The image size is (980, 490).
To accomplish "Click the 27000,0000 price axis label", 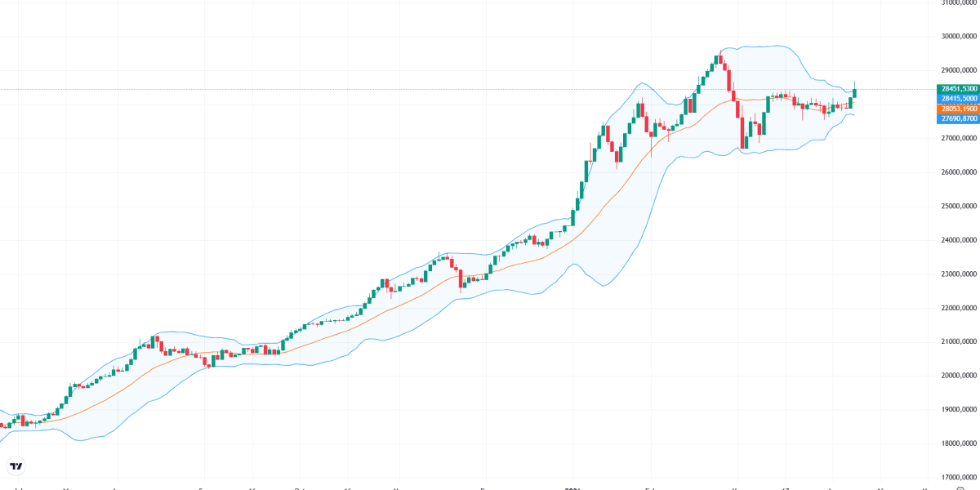I will coord(959,138).
